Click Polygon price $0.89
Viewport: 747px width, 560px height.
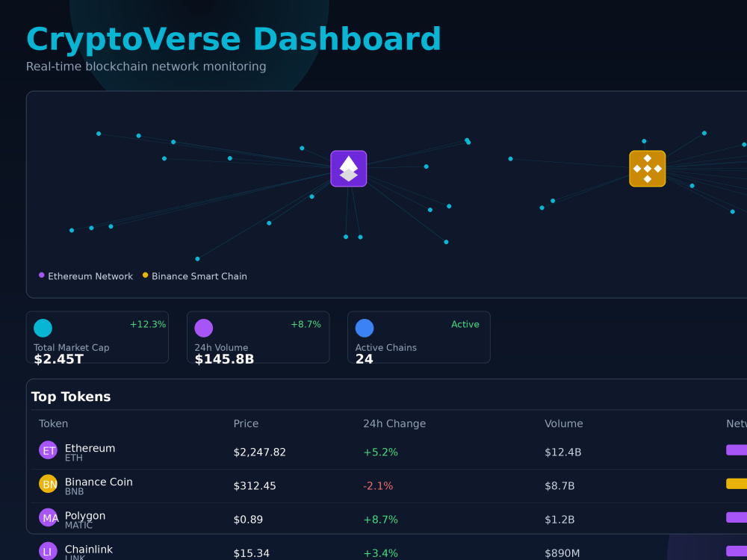click(248, 520)
